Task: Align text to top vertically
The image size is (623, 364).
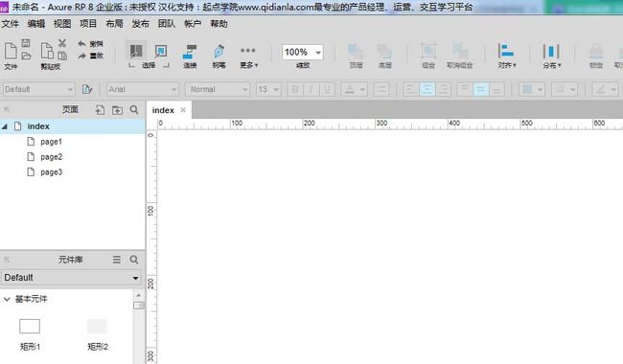Action: pyautogui.click(x=465, y=89)
